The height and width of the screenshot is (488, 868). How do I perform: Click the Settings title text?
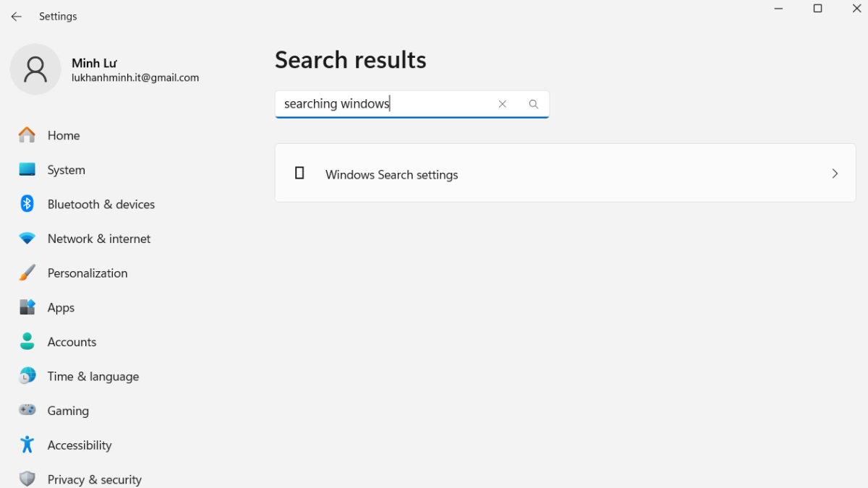tap(58, 16)
